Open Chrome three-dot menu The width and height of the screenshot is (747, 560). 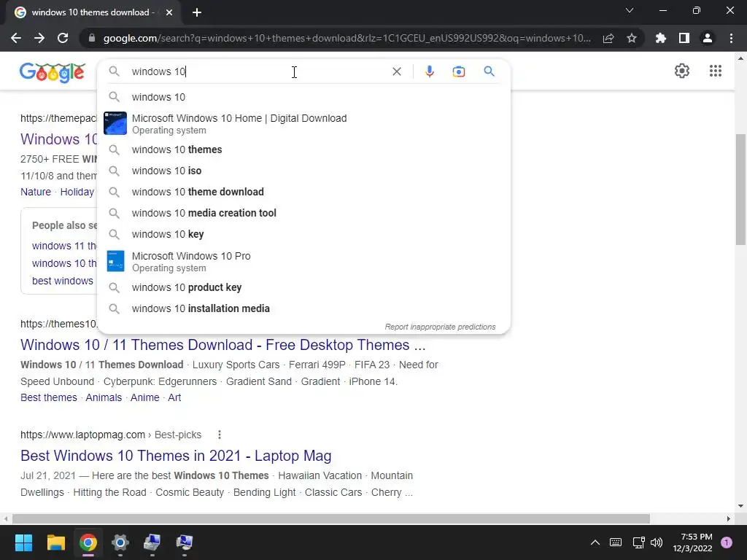[731, 38]
